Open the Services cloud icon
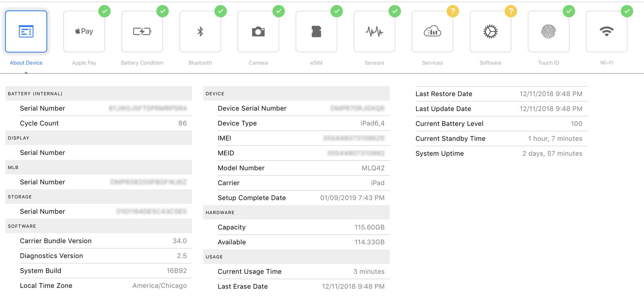644x304 pixels. 432,32
